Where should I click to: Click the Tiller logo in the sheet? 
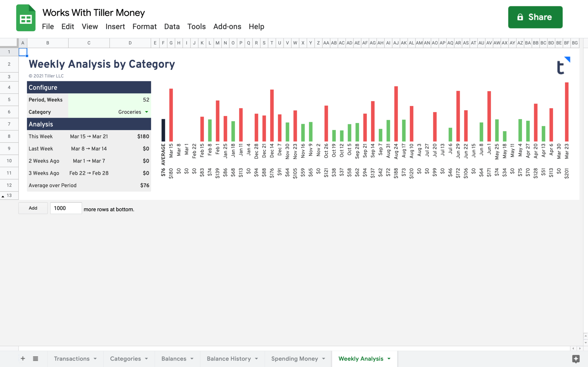[563, 66]
